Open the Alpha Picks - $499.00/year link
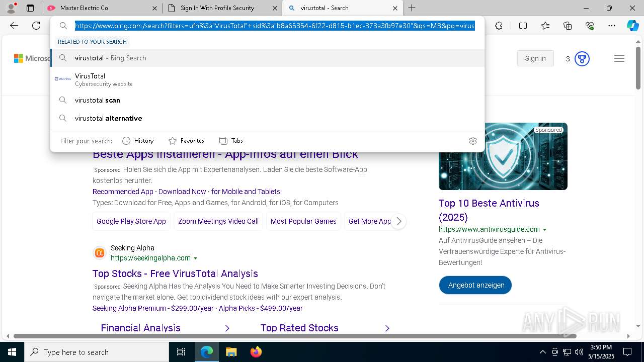Image resolution: width=644 pixels, height=362 pixels. pos(261,308)
